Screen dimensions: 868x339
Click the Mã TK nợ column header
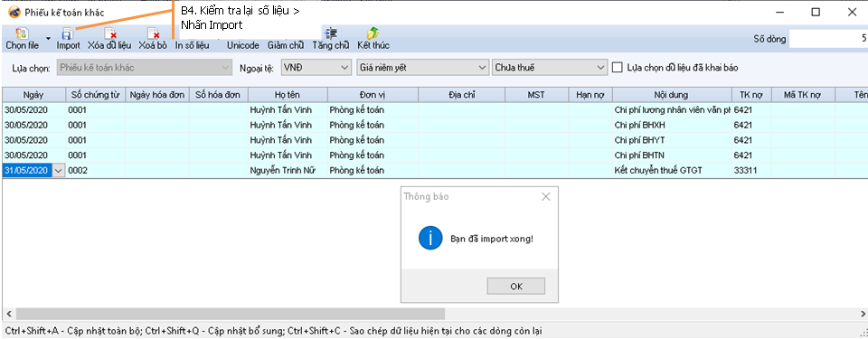point(803,95)
